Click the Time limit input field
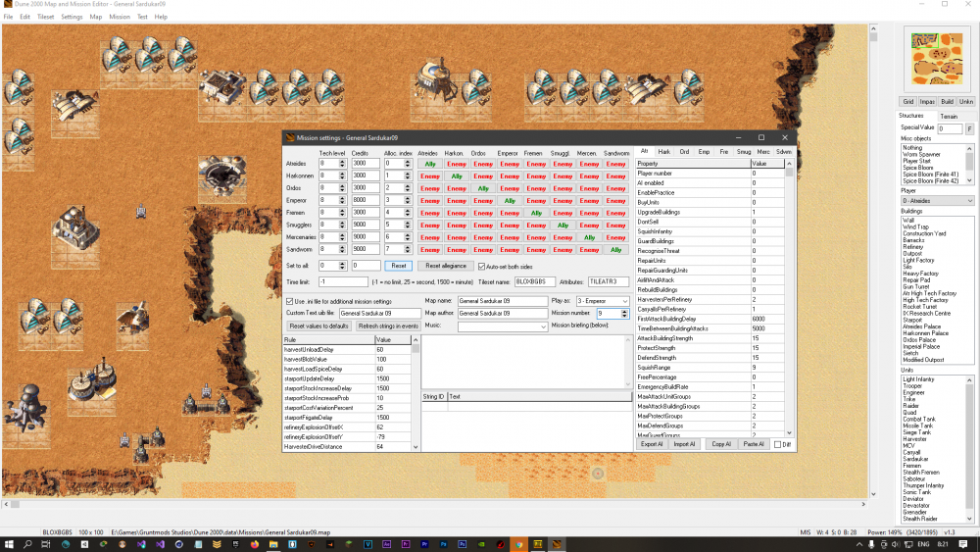980x552 pixels. 343,282
